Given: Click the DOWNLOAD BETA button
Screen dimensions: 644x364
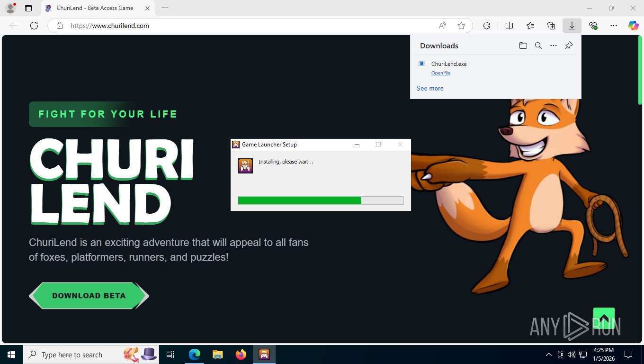Looking at the screenshot, I should [x=89, y=296].
